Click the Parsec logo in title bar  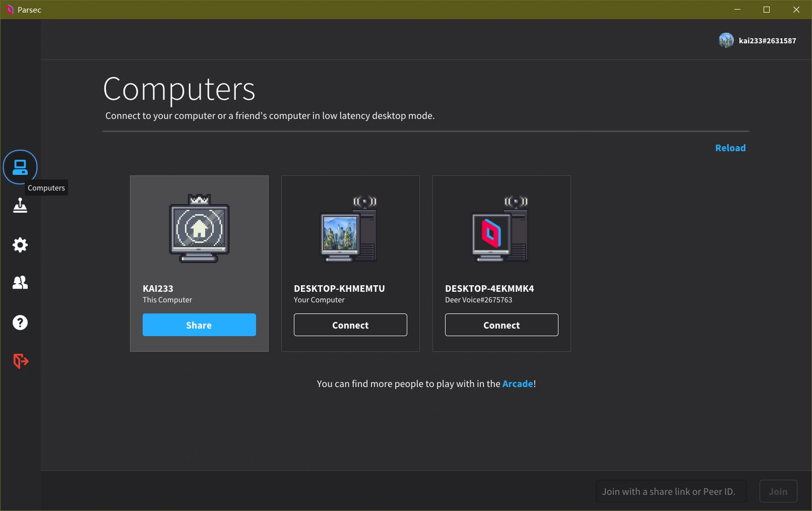coord(9,10)
